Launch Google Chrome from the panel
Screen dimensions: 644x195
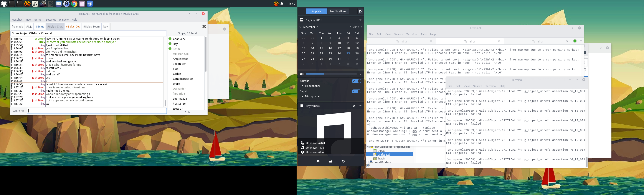[74, 4]
